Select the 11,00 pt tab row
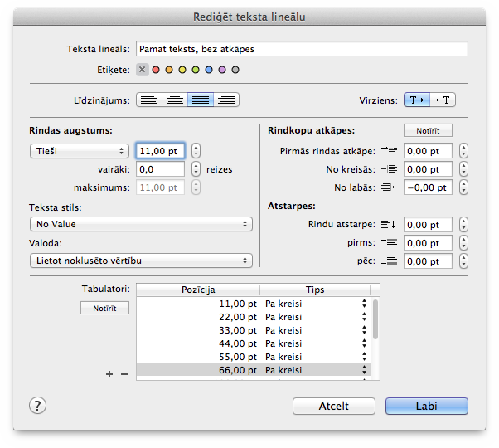 tap(254, 304)
